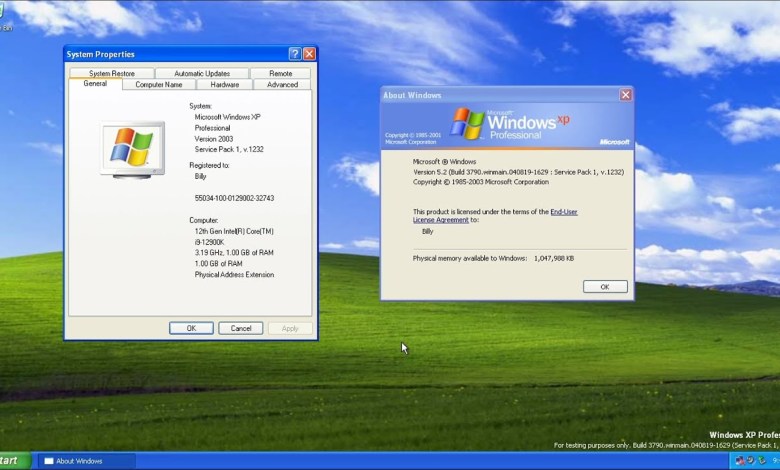The width and height of the screenshot is (780, 470).
Task: Switch to the Hardware tab
Action: tap(225, 85)
